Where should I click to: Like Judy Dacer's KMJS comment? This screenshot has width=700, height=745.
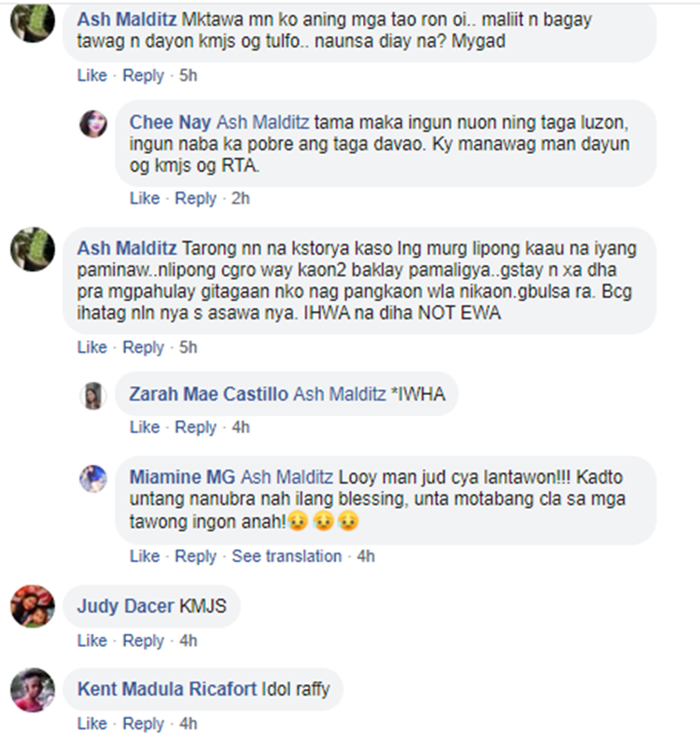pos(92,641)
